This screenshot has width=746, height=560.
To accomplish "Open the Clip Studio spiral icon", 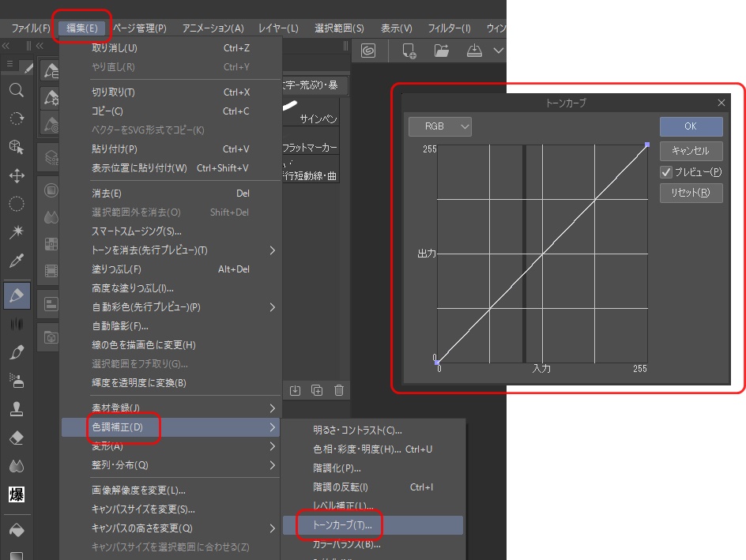I will 368,51.
